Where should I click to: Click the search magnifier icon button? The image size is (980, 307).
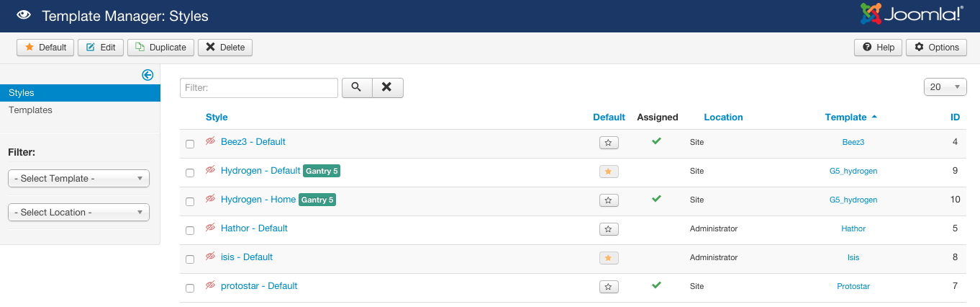coord(356,87)
